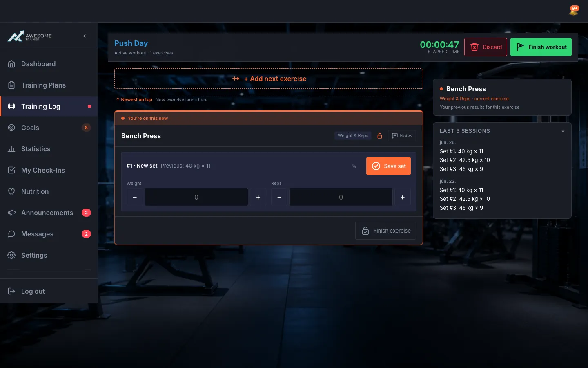Click the Training Plans clipboard icon
The image size is (588, 368).
pos(11,85)
